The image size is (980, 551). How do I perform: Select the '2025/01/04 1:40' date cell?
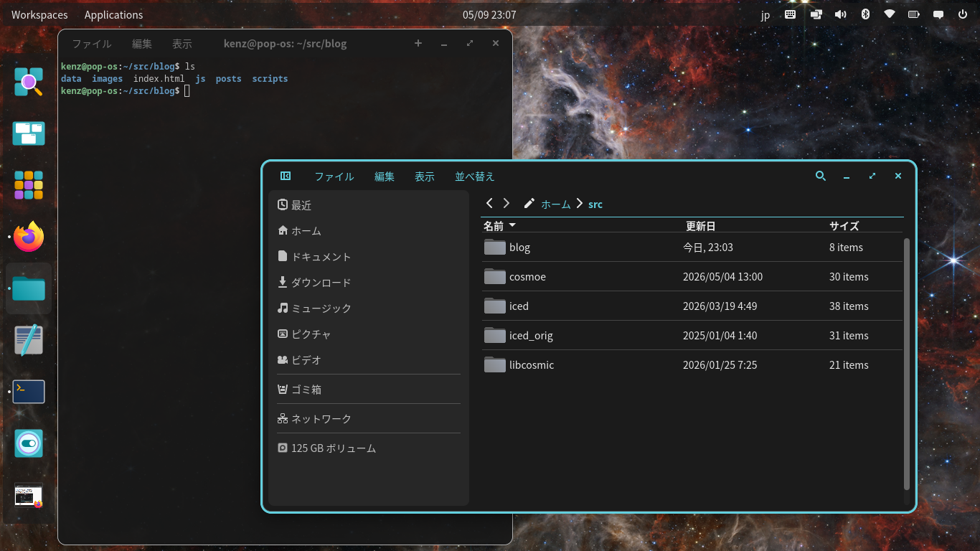pos(720,335)
